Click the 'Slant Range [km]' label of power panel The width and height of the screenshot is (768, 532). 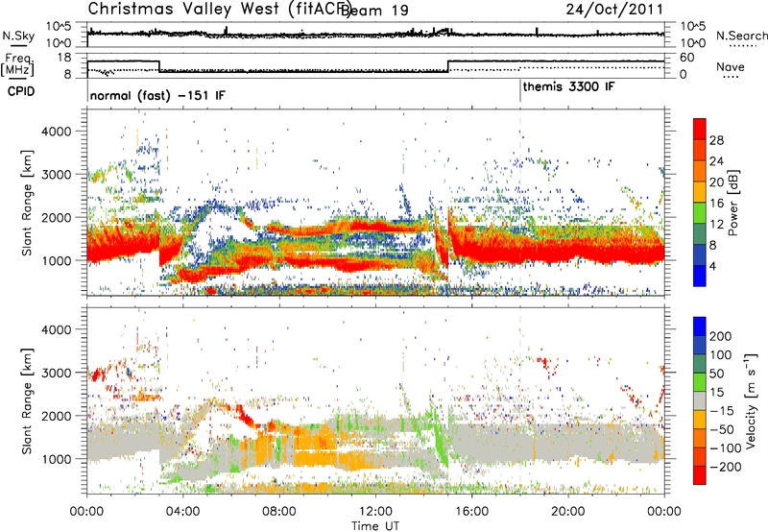pyautogui.click(x=27, y=203)
